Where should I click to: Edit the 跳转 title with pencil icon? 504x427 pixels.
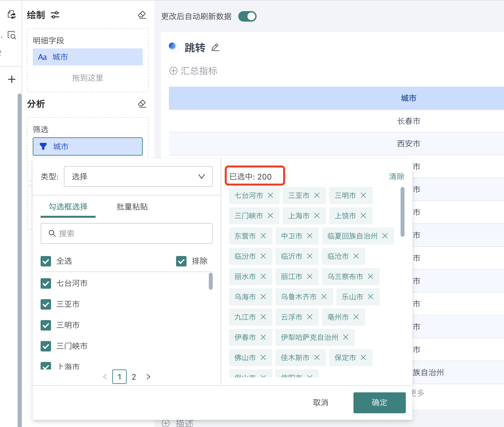click(215, 47)
